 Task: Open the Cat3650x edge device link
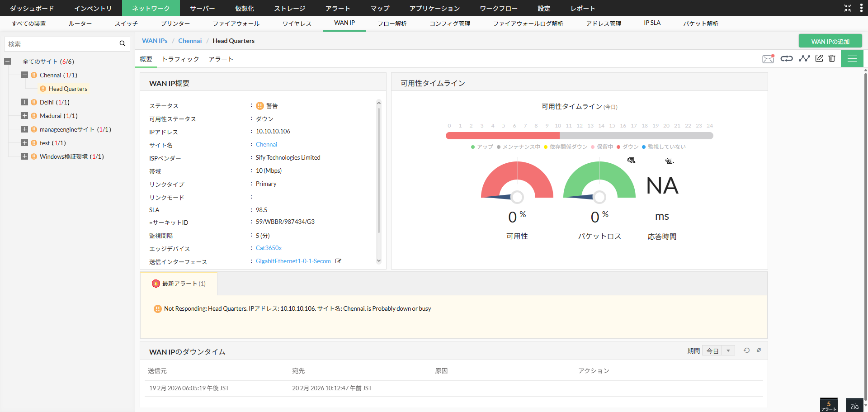tap(269, 248)
